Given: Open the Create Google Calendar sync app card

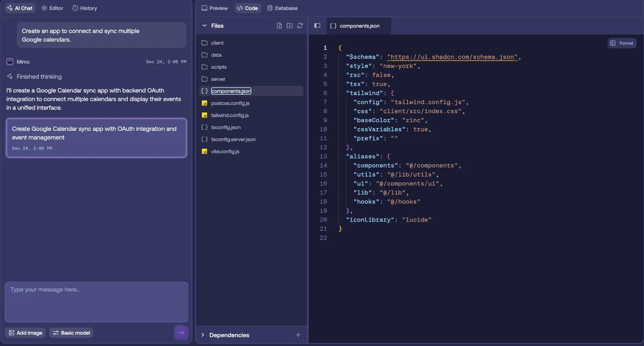Looking at the screenshot, I should (96, 138).
